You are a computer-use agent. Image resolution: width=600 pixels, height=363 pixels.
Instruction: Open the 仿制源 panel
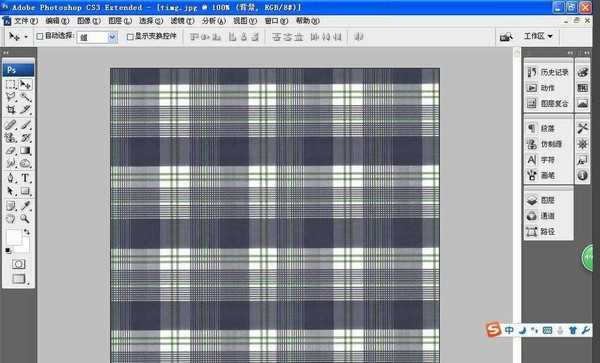[548, 144]
